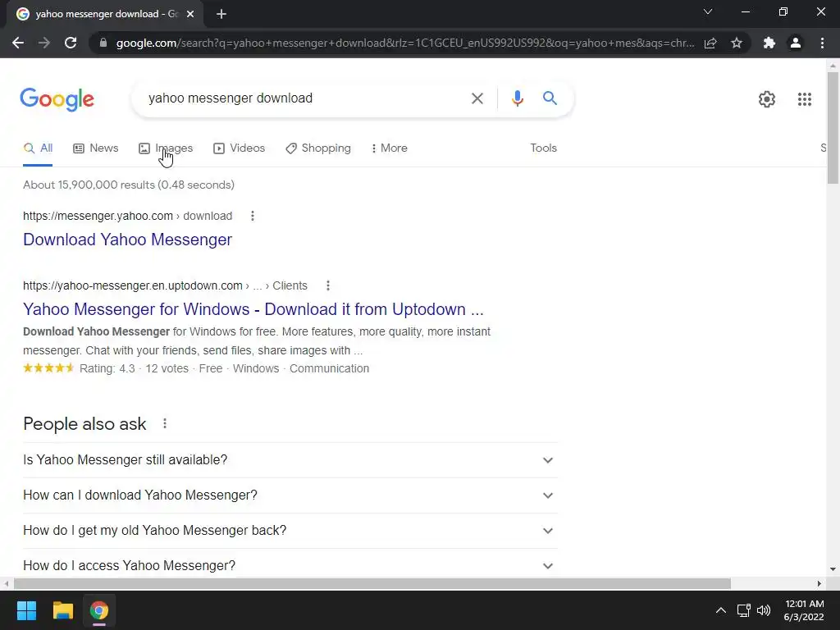840x630 pixels.
Task: Expand "Is Yahoo Messenger still available?"
Action: click(290, 460)
